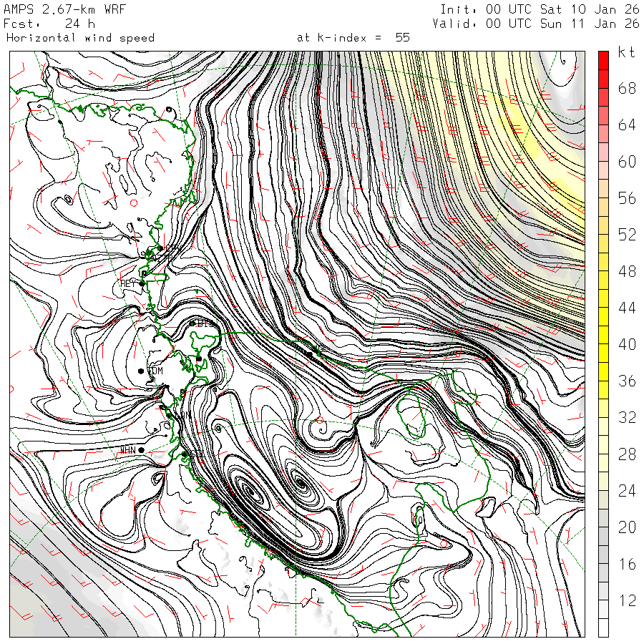The image size is (644, 644).
Task: Pick the gray swatch between 16 and 20
Action: pos(603,555)
